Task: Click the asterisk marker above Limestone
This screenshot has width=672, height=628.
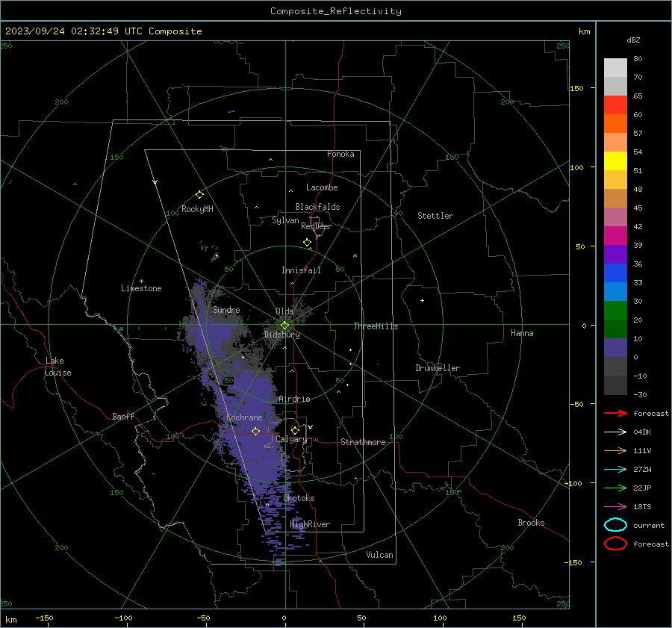Action: [141, 282]
